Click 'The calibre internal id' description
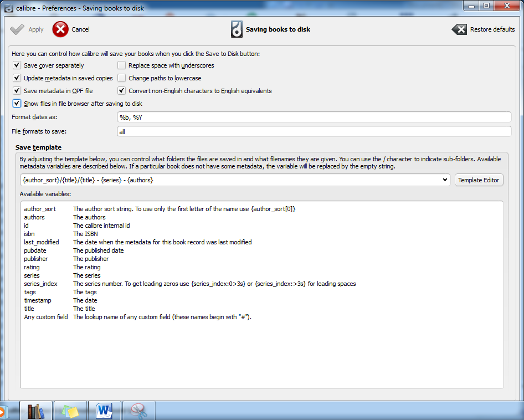 tap(101, 226)
